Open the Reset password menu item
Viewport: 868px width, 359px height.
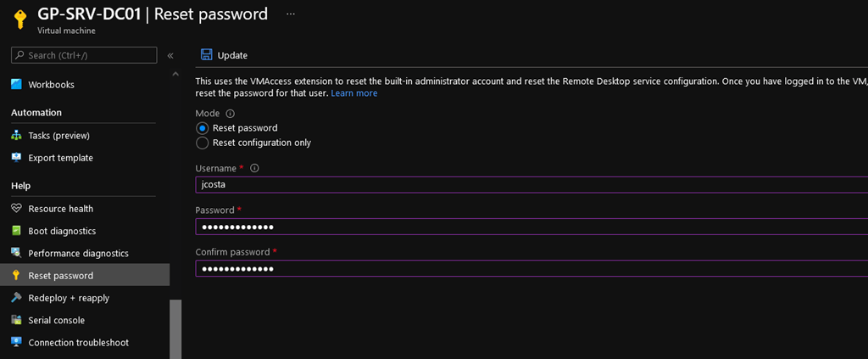click(61, 276)
